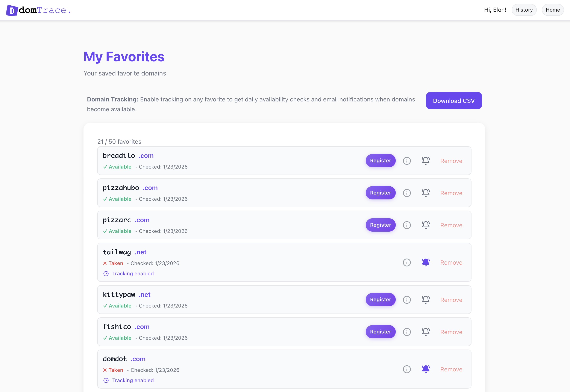
Task: Click the domTrace logo icon
Action: coord(12,10)
